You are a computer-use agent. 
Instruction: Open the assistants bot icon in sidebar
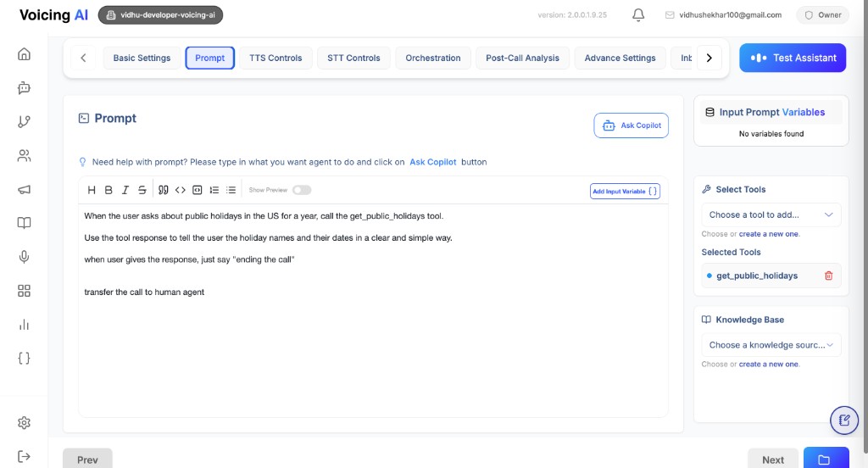point(24,87)
